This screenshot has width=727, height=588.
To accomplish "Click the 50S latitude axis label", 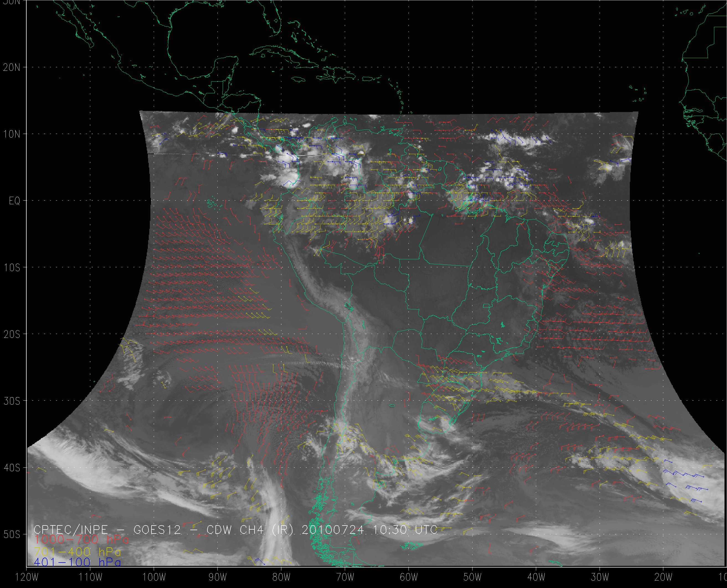I will click(x=12, y=535).
